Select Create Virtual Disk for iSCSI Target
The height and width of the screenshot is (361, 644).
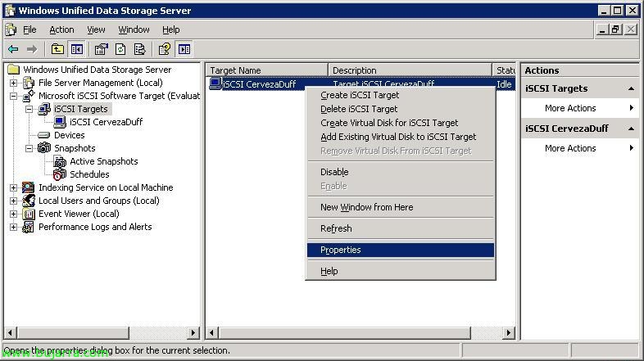389,123
